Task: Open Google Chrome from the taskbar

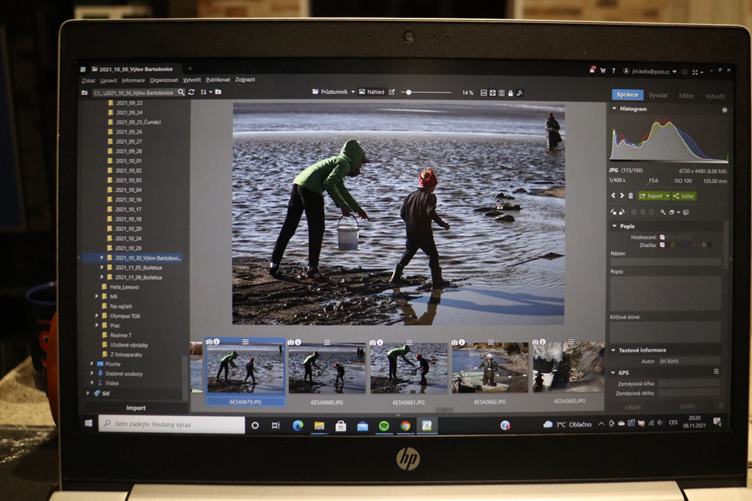Action: click(x=405, y=425)
